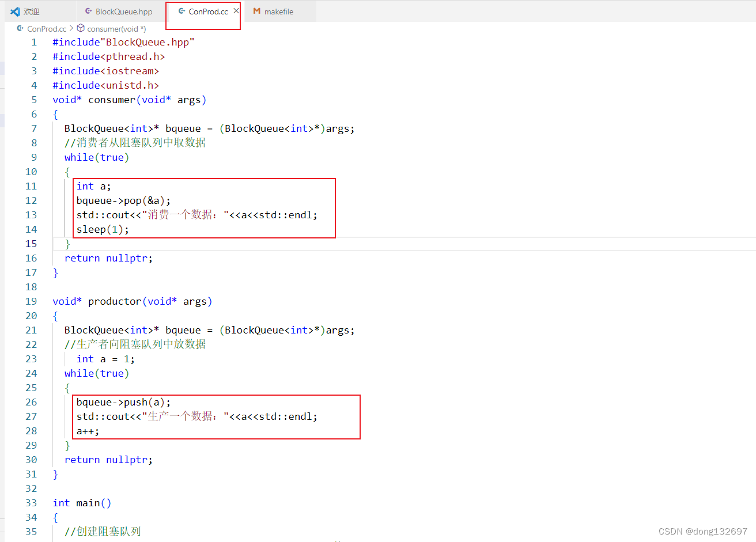756x542 pixels.
Task: Click the 生产一个数据 cout line
Action: pos(197,416)
